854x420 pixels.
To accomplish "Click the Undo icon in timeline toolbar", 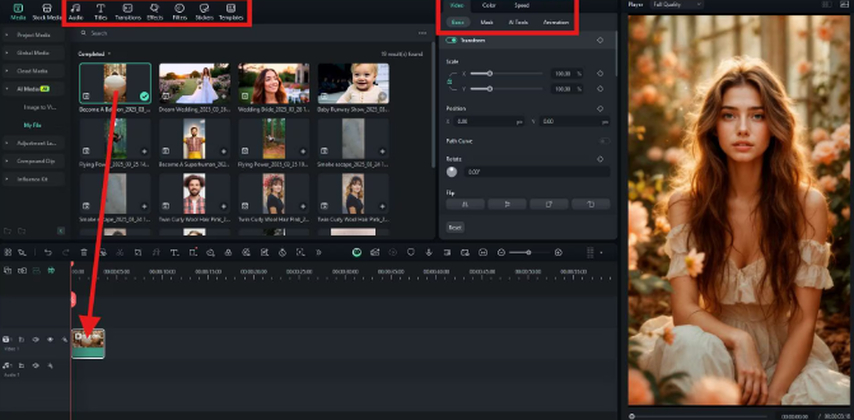I will [48, 252].
